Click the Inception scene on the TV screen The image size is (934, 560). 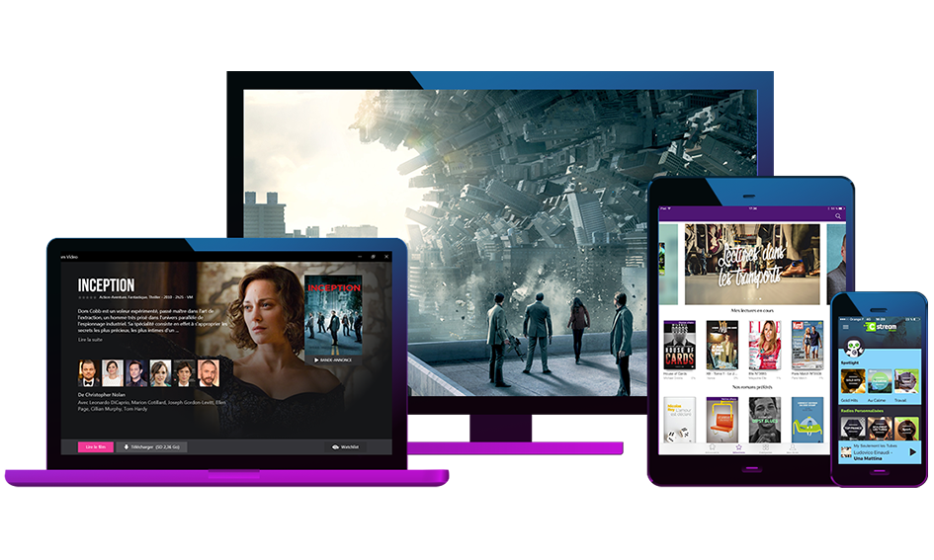[x=500, y=243]
